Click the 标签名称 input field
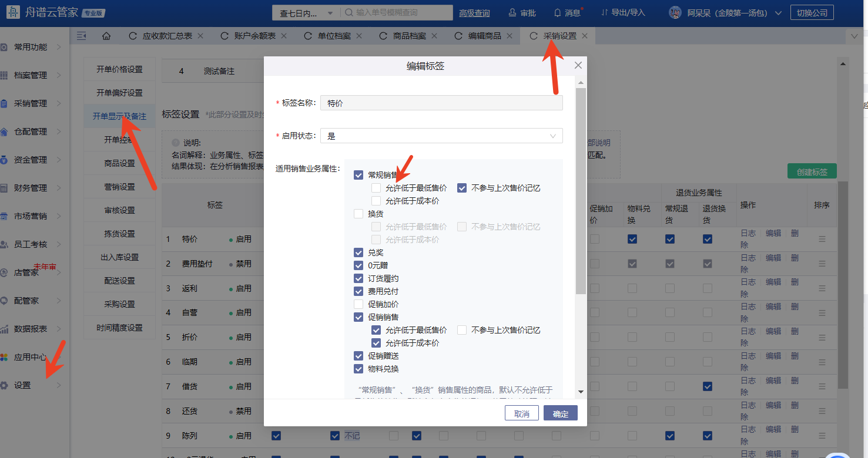The height and width of the screenshot is (458, 868). [x=441, y=103]
